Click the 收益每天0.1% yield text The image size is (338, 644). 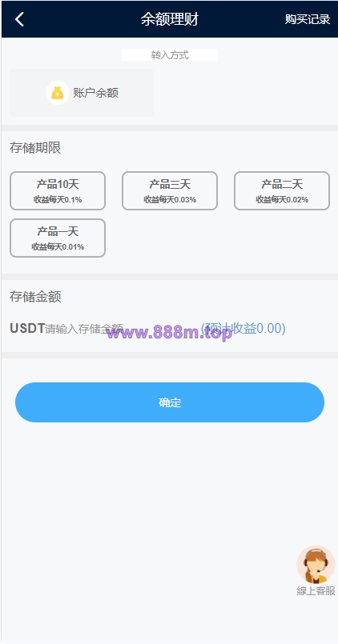(58, 200)
